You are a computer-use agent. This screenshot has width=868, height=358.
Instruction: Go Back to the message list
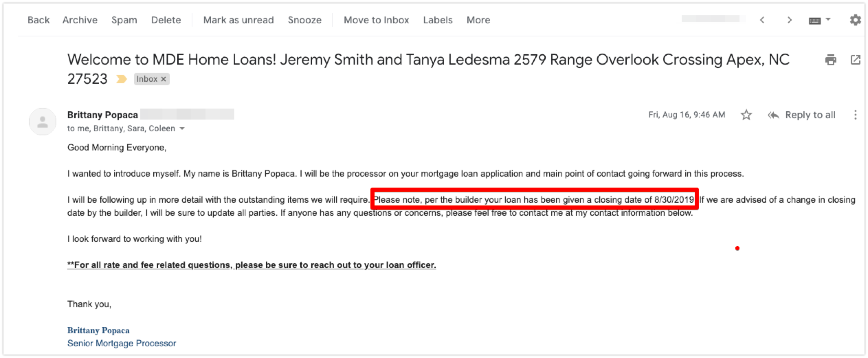click(38, 20)
